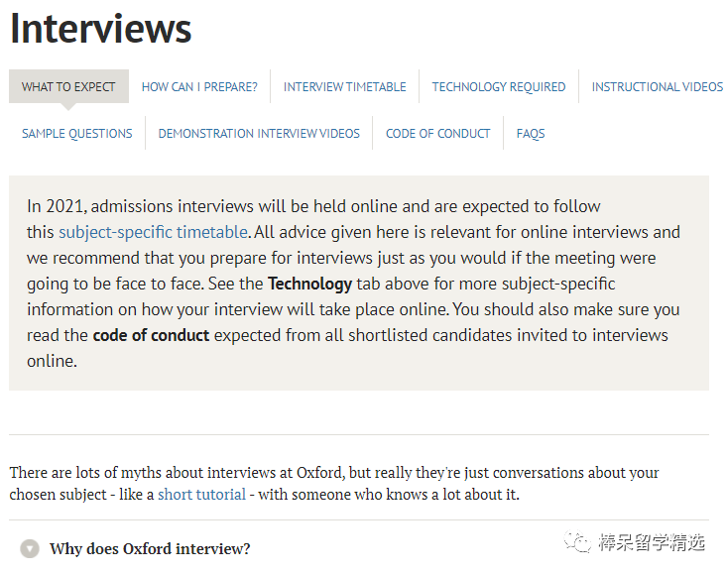The image size is (728, 574).
Task: Click the Chinese watermark text
Action: point(652,542)
